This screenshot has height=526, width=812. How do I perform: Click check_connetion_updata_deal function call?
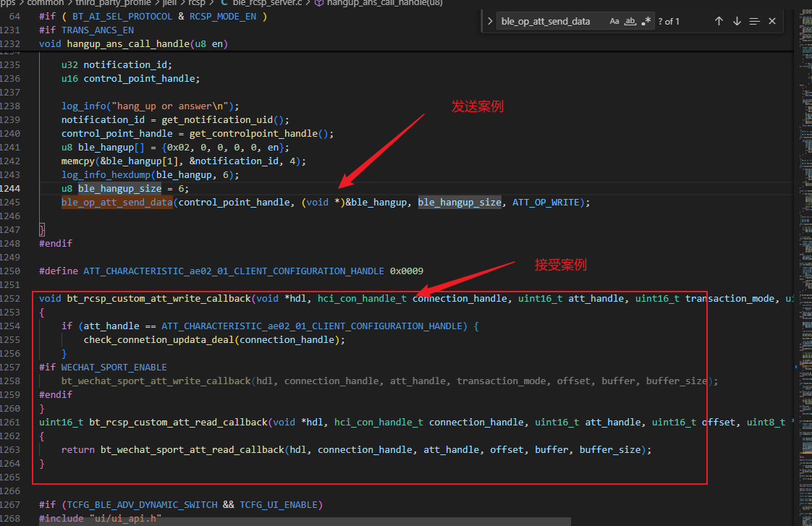point(159,339)
